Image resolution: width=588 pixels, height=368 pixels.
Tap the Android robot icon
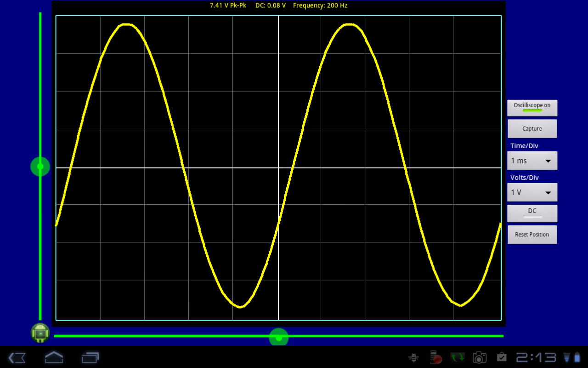click(40, 333)
